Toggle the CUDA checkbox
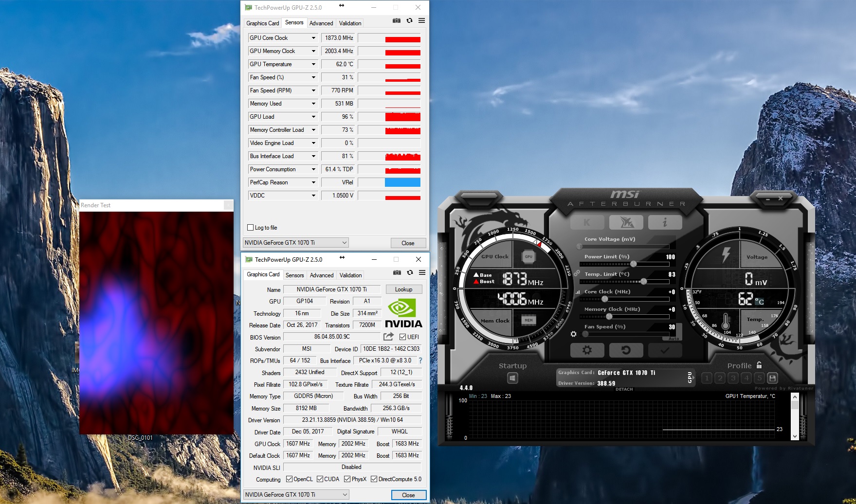This screenshot has width=856, height=504. click(320, 479)
